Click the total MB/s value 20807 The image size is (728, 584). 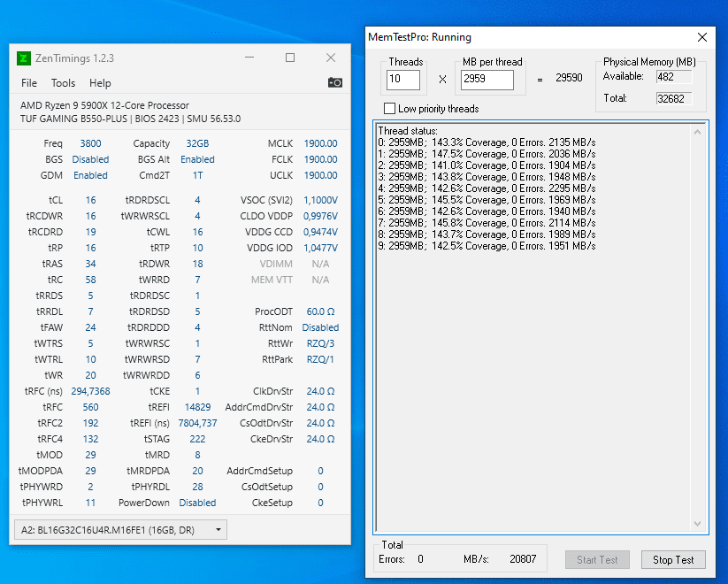(523, 559)
